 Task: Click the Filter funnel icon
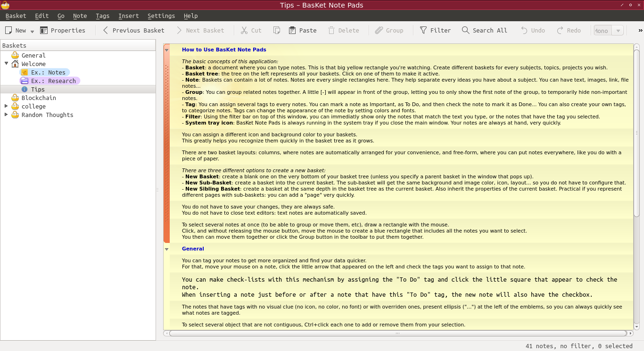coord(423,30)
